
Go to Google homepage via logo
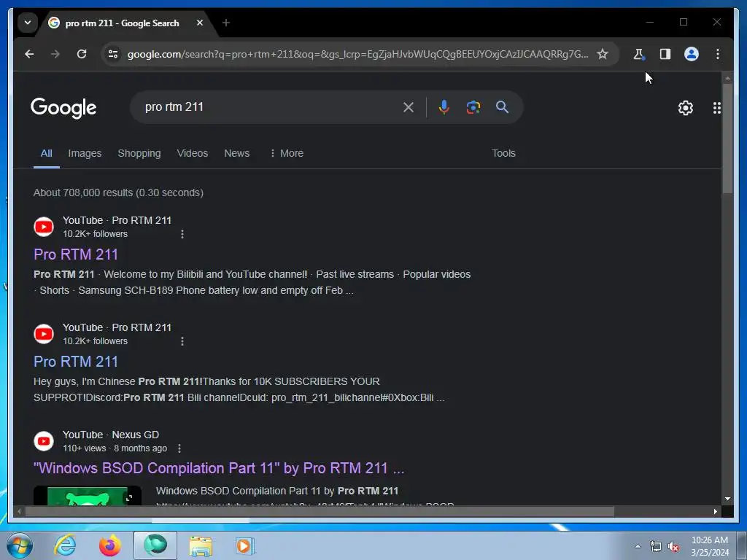tap(63, 108)
